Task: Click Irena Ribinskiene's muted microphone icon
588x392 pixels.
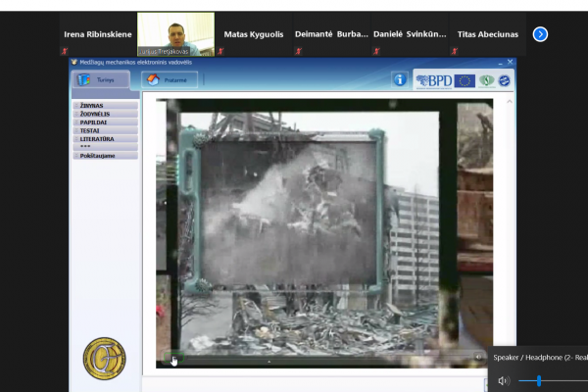Action: (65, 51)
